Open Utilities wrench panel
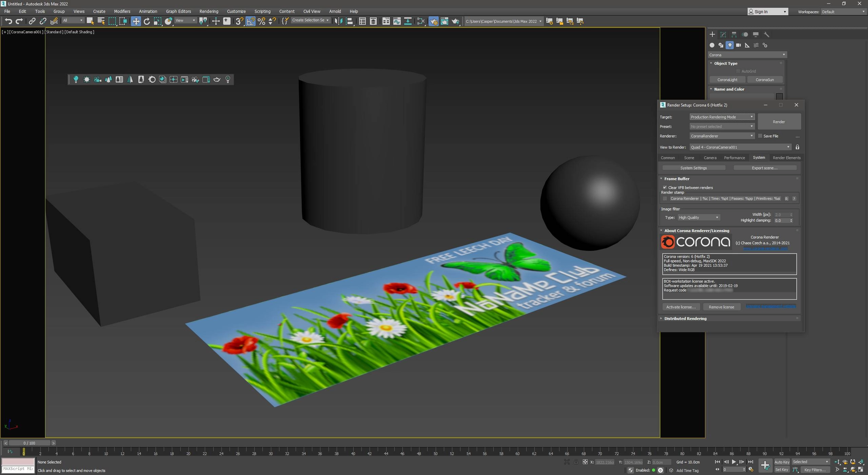This screenshot has height=475, width=868. tap(766, 34)
